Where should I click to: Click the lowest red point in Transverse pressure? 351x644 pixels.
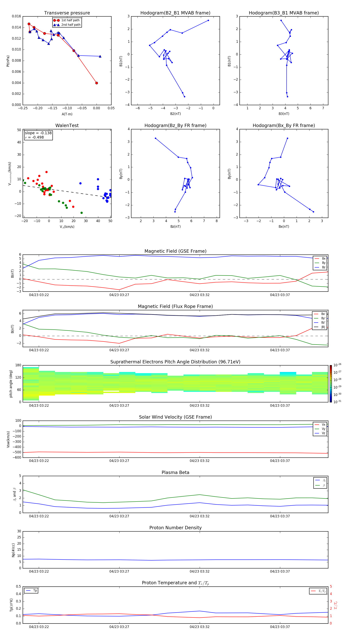(97, 83)
